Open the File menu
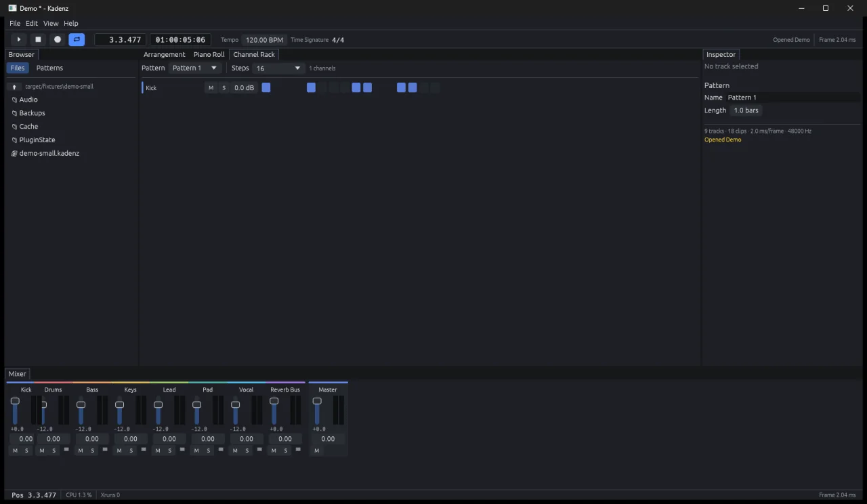Viewport: 867px width, 504px height. (15, 23)
